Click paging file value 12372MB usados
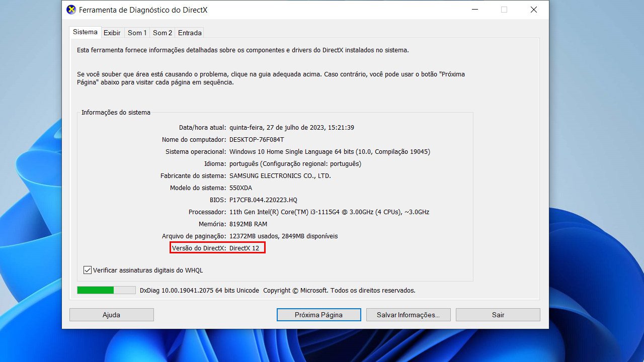This screenshot has width=644, height=362. 284,236
